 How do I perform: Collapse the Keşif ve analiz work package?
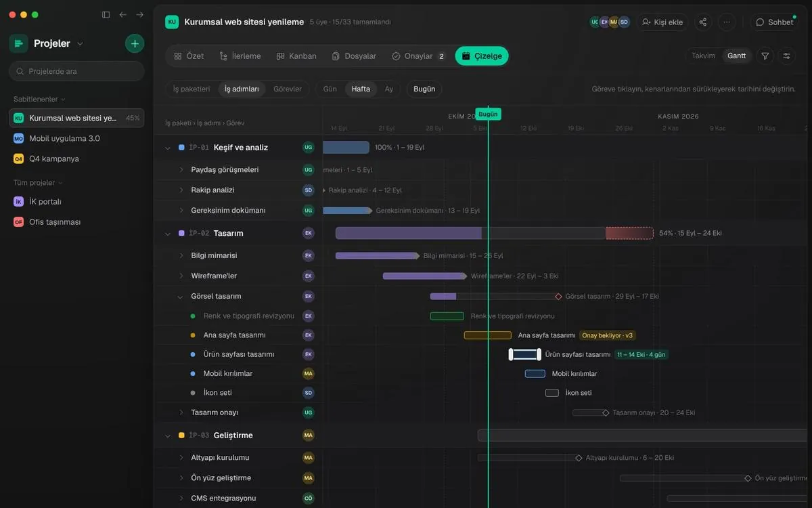(168, 148)
